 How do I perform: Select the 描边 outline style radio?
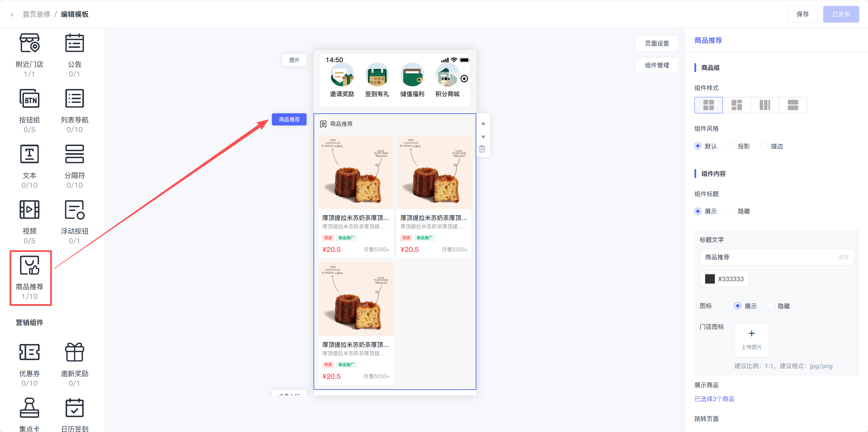tap(764, 146)
